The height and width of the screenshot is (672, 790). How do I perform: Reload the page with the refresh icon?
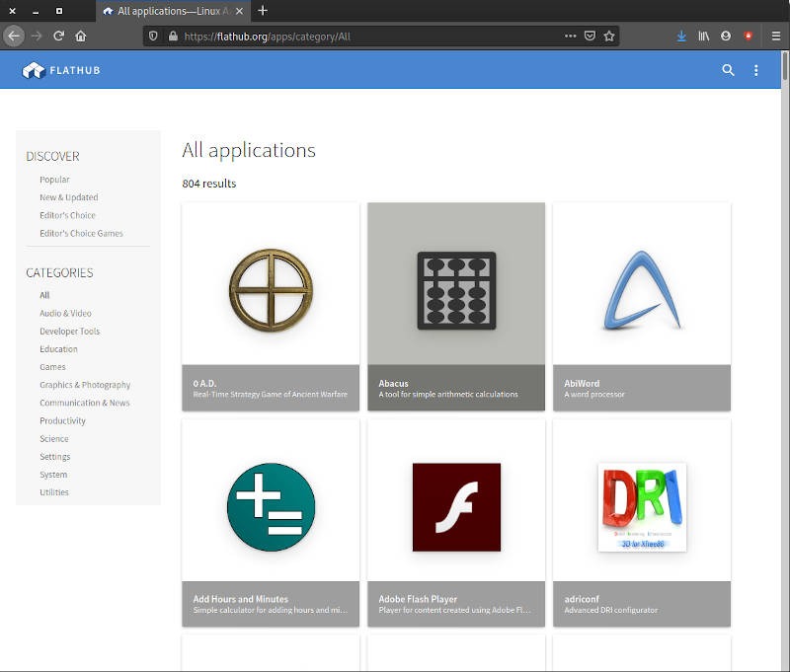tap(60, 35)
